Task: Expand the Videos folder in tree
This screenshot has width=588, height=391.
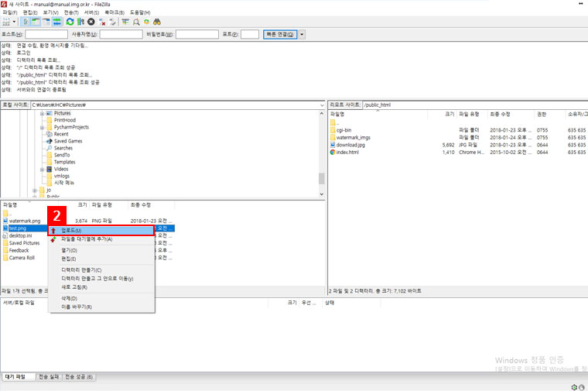Action: (x=42, y=169)
